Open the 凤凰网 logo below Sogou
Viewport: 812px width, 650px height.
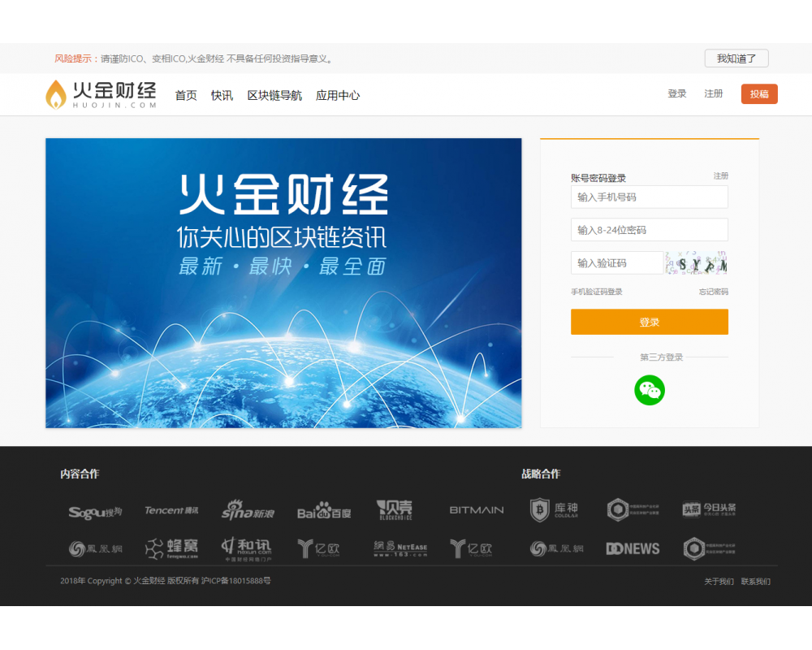[x=95, y=548]
